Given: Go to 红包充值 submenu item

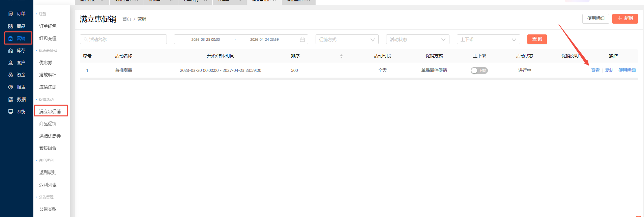Looking at the screenshot, I should 48,38.
